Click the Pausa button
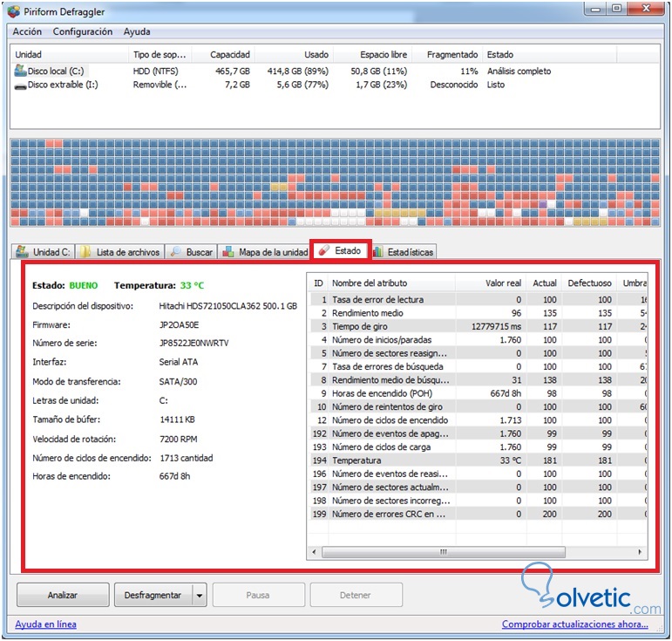This screenshot has height=641, width=672. [x=259, y=595]
